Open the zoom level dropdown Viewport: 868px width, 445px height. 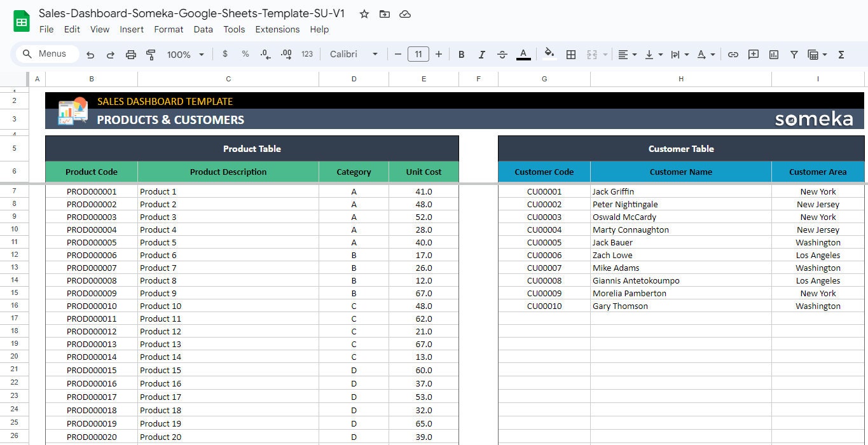185,54
